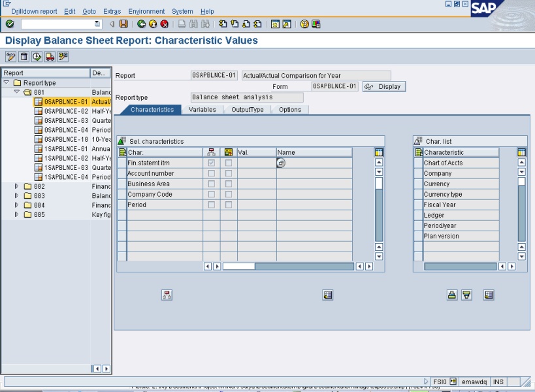The image size is (535, 392).
Task: Click the Display button next to Form
Action: [383, 86]
